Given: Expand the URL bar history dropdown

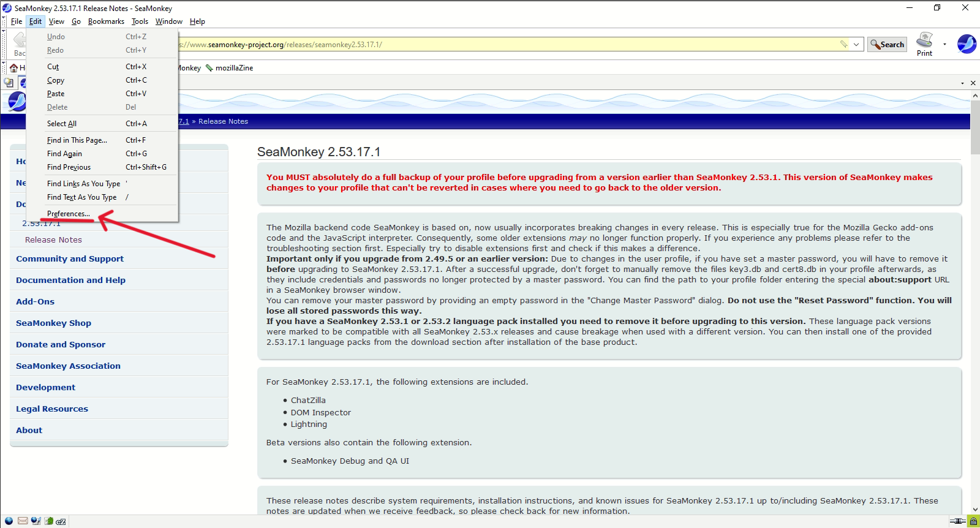Looking at the screenshot, I should pos(856,44).
